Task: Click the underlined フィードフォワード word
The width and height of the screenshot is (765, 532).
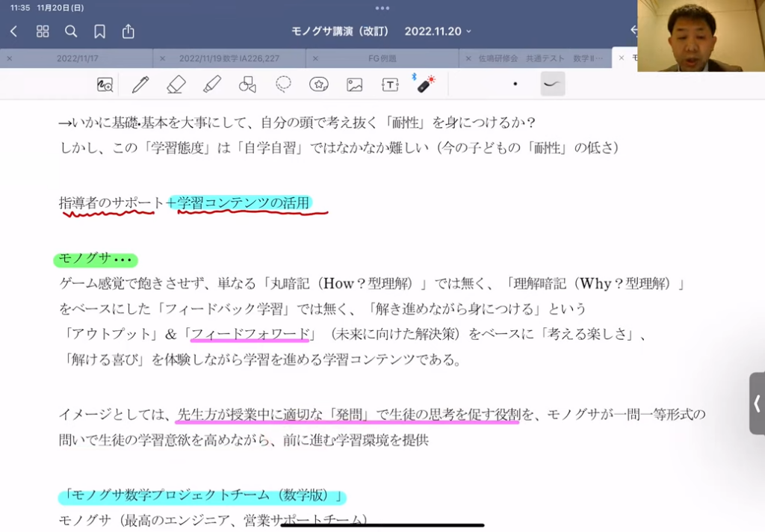Action: [x=250, y=334]
